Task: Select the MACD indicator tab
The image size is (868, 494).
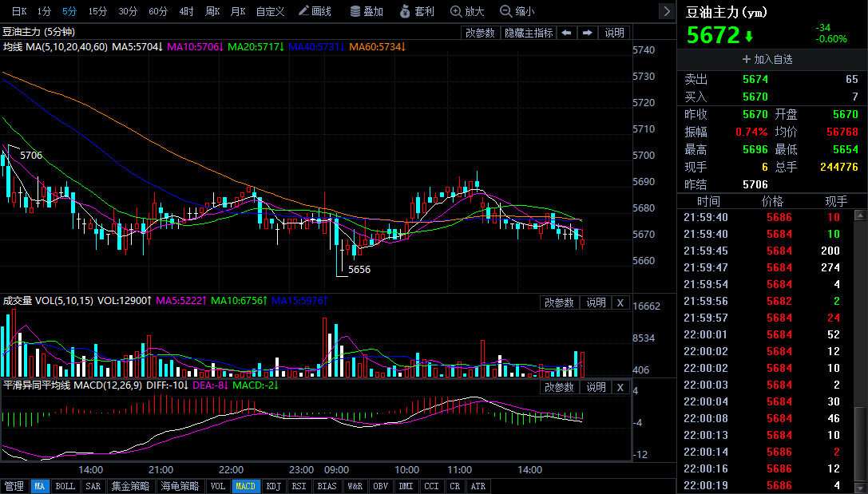Action: click(x=245, y=486)
